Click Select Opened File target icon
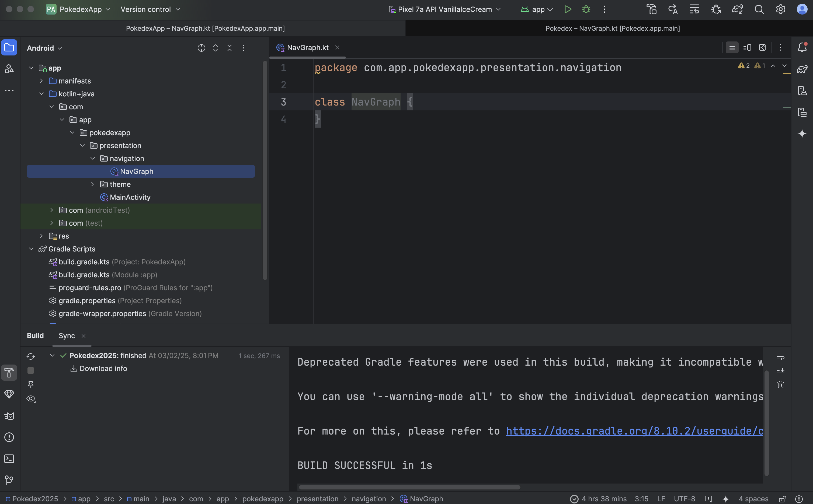Screen dimensions: 813x504 (201, 48)
